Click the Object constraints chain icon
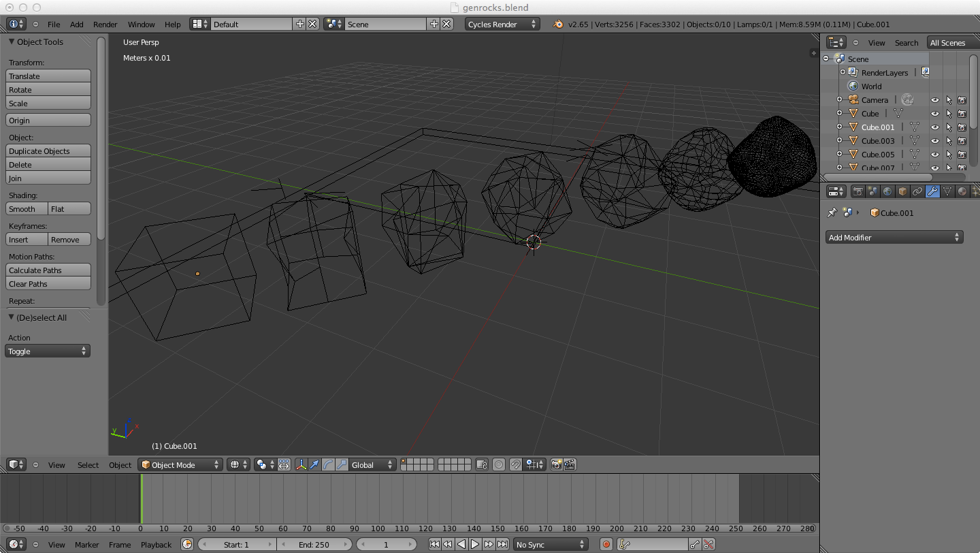Viewport: 980px width, 553px height. 917,192
